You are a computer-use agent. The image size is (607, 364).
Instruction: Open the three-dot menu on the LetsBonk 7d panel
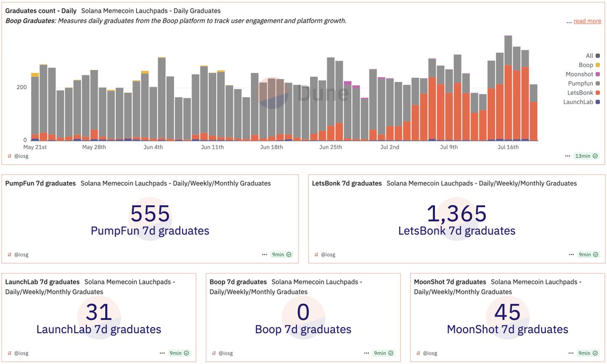(x=571, y=254)
